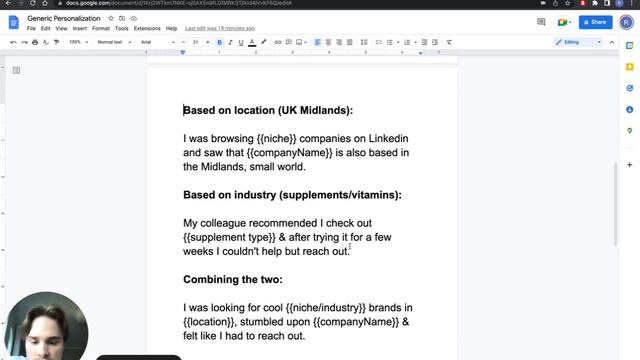
Task: Open the text color picker
Action: 252,42
